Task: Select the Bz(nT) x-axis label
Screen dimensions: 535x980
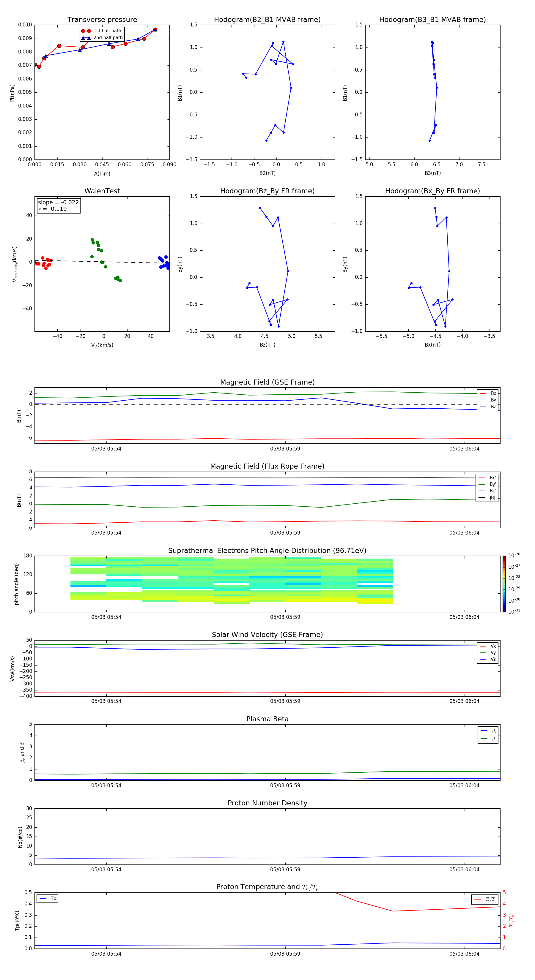Action: click(x=267, y=345)
